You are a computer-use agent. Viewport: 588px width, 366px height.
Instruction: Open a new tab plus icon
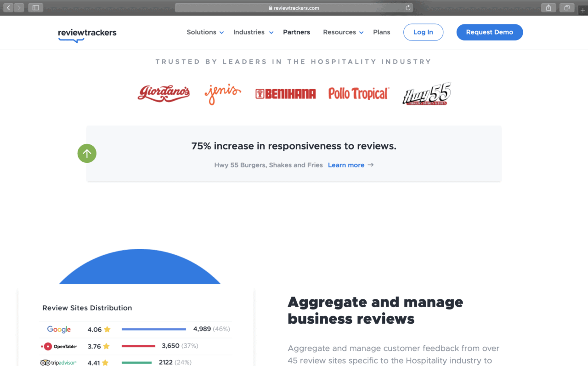(583, 11)
